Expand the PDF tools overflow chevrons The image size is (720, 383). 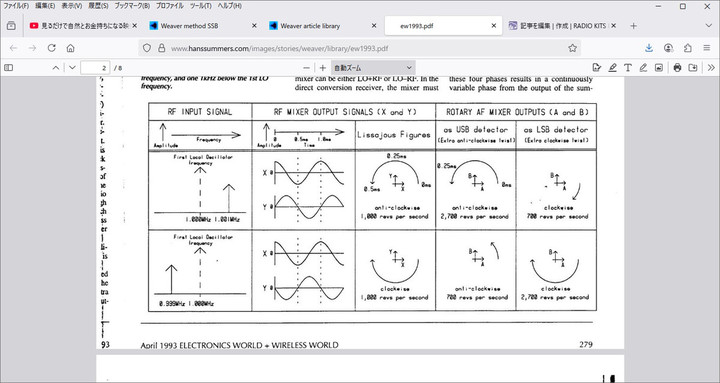(711, 68)
